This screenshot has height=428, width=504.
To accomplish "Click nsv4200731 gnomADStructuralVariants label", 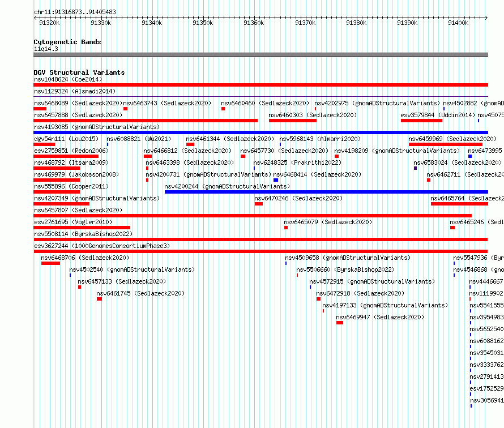I will pyautogui.click(x=208, y=174).
